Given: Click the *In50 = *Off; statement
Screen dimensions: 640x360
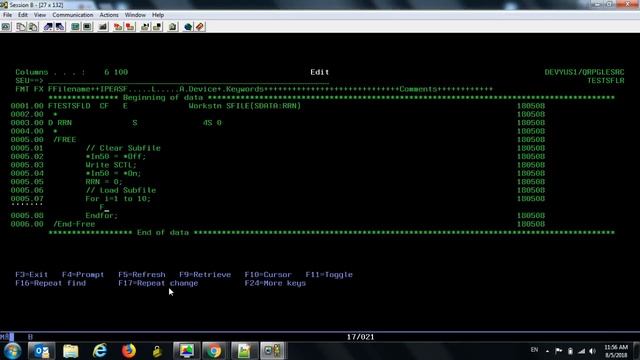Looking at the screenshot, I should pos(116,157).
